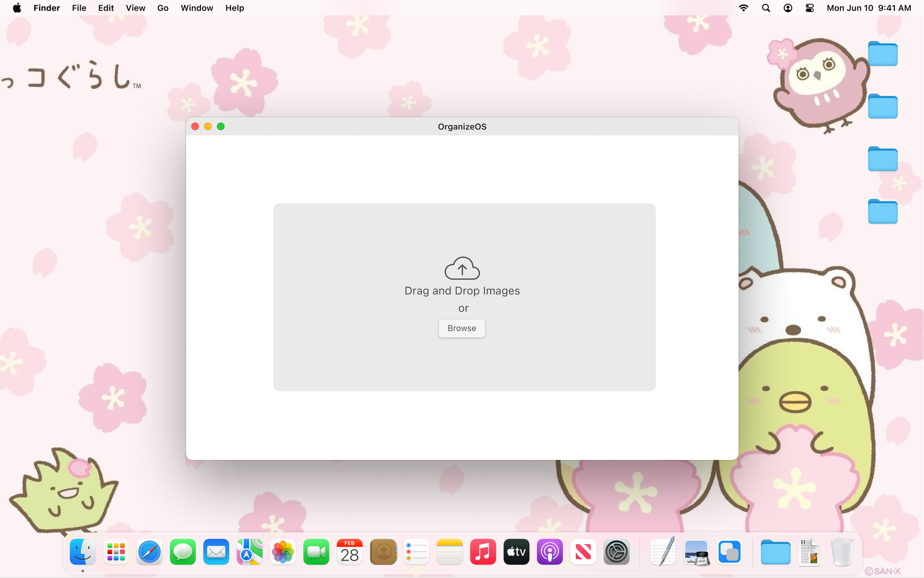
Task: Open Maps from the Dock
Action: 249,552
